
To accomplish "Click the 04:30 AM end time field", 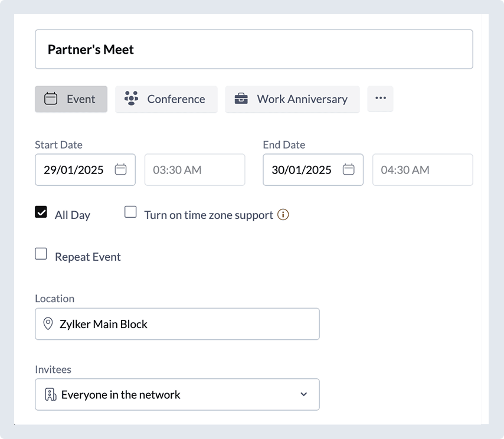I will pyautogui.click(x=422, y=170).
